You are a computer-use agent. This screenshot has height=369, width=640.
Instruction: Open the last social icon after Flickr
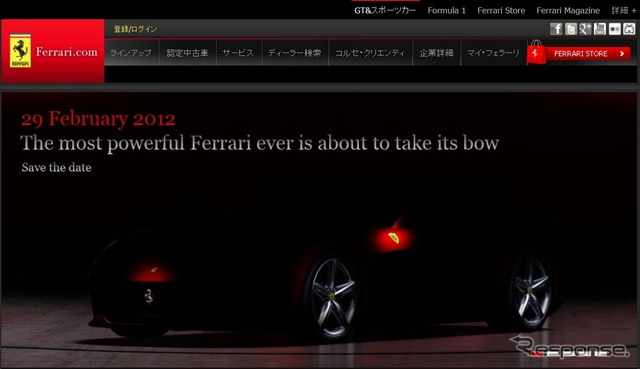pos(629,29)
